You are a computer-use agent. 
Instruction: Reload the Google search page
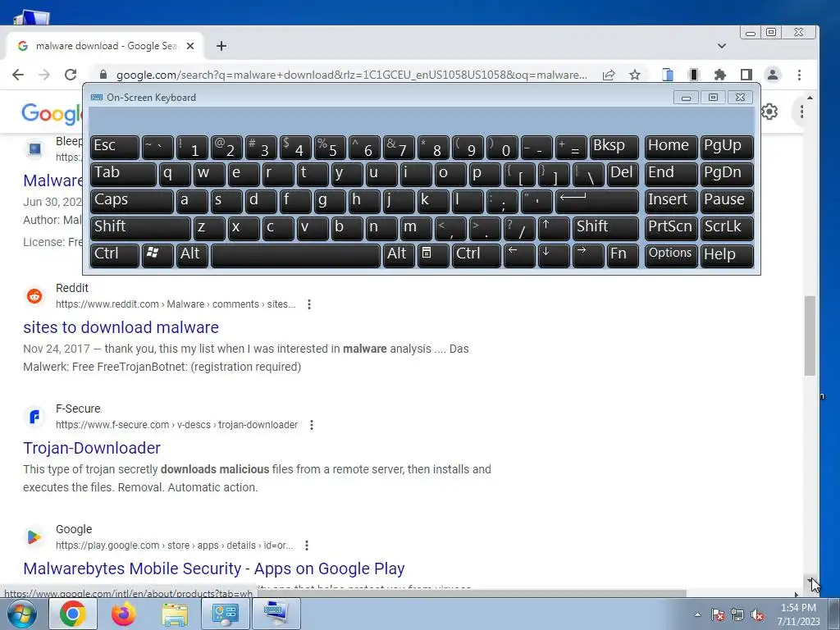tap(71, 75)
